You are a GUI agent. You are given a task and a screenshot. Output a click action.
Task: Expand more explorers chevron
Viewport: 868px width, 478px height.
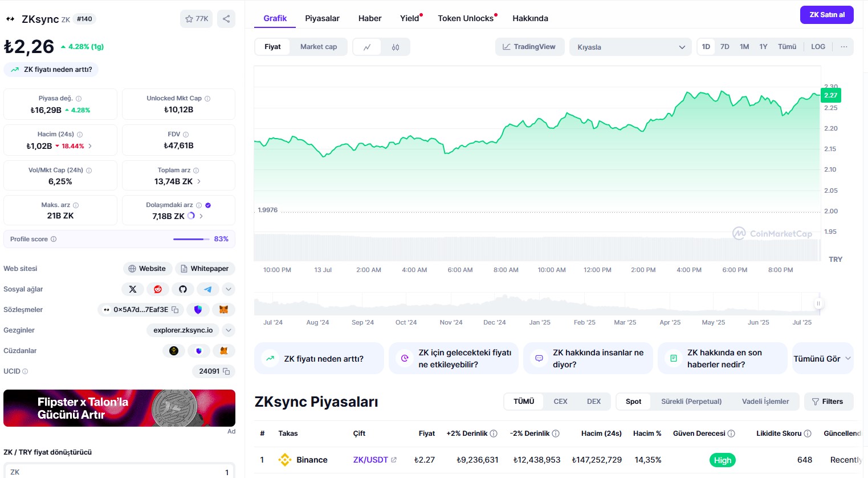[x=229, y=330]
